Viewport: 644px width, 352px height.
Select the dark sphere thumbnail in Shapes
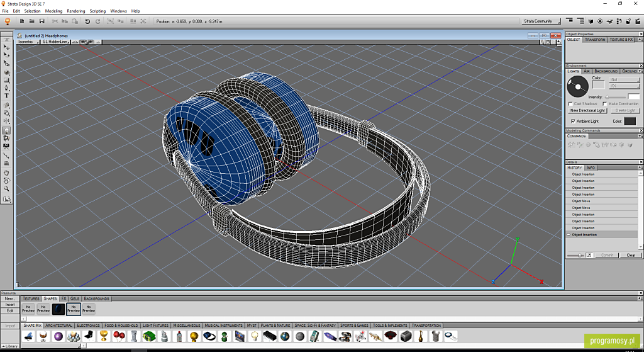click(x=58, y=309)
